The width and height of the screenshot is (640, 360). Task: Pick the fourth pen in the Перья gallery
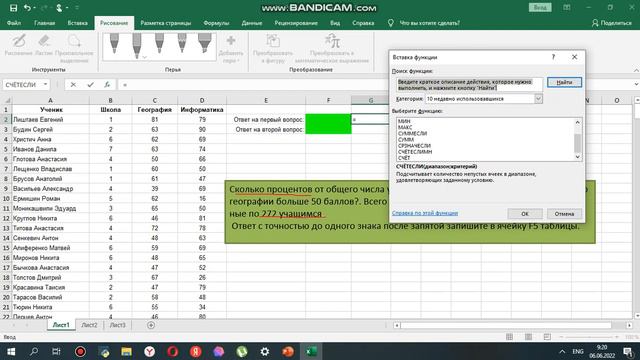pos(182,44)
